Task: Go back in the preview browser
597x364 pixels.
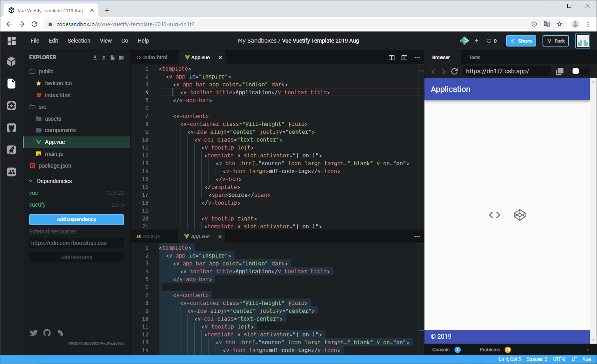Action: tap(433, 71)
